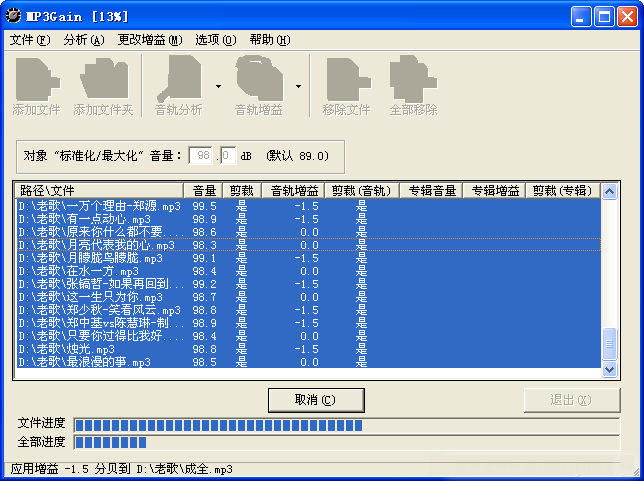Click the vertical scrollbar thumb of file list
The image size is (644, 481).
(x=610, y=344)
